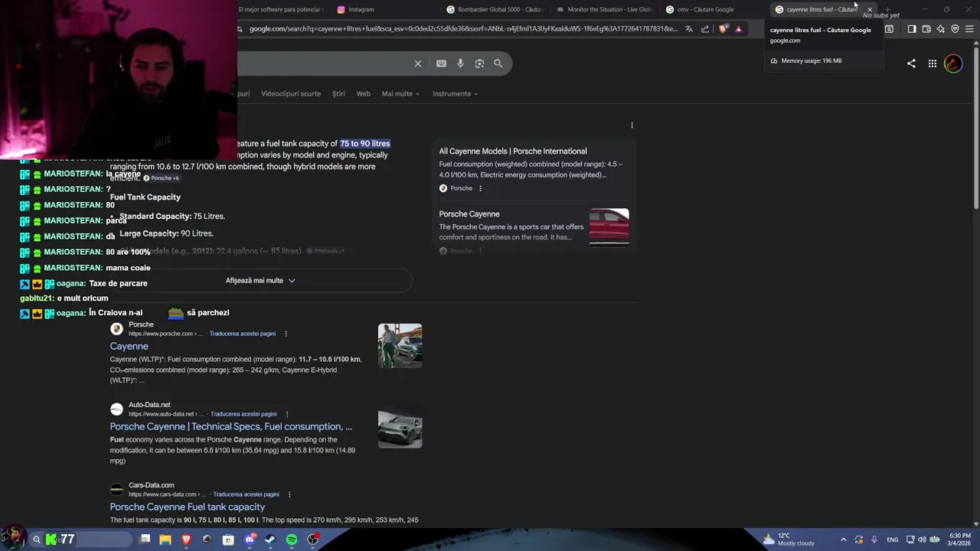Open Brave Rewards triangle icon

click(x=739, y=29)
